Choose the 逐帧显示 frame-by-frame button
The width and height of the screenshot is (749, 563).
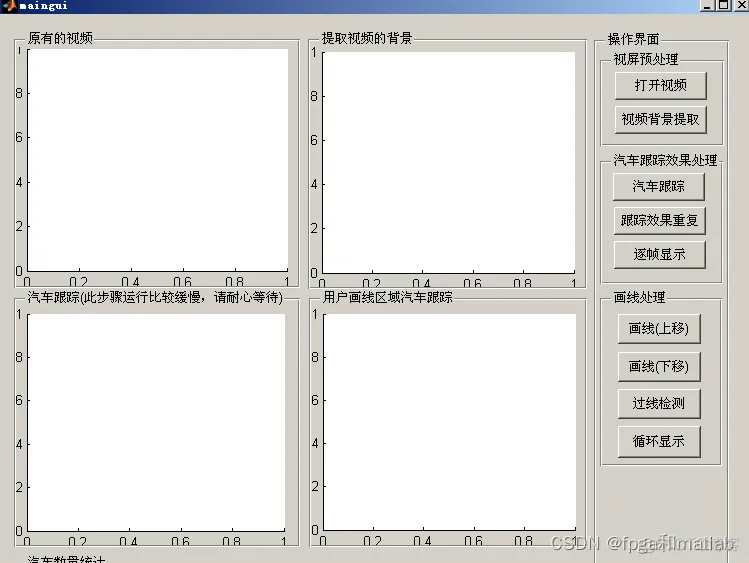pos(659,255)
